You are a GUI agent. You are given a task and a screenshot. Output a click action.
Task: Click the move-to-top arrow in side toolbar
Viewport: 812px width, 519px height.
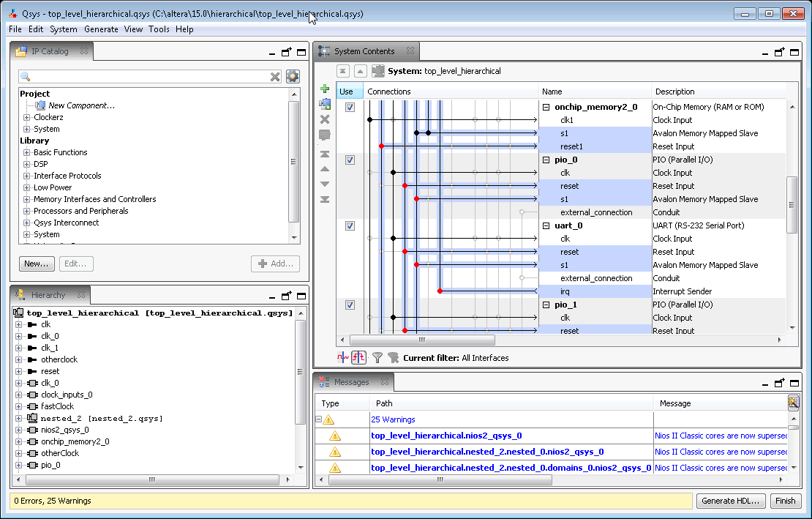325,154
